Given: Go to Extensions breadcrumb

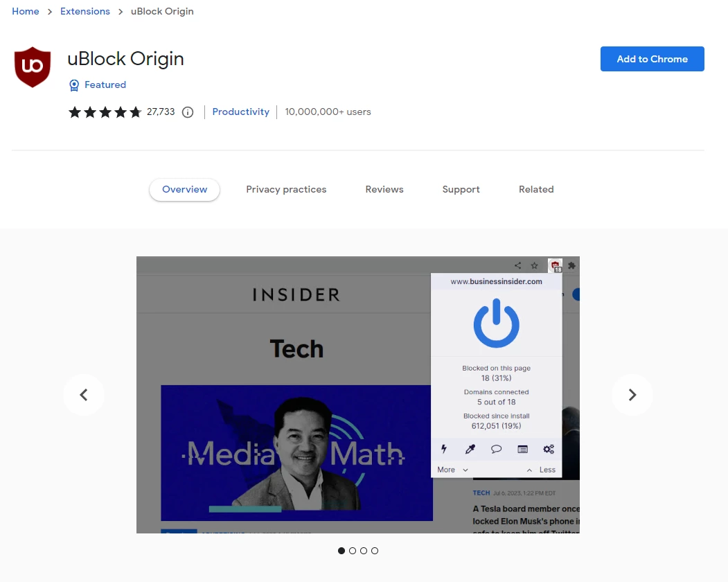Looking at the screenshot, I should point(85,11).
